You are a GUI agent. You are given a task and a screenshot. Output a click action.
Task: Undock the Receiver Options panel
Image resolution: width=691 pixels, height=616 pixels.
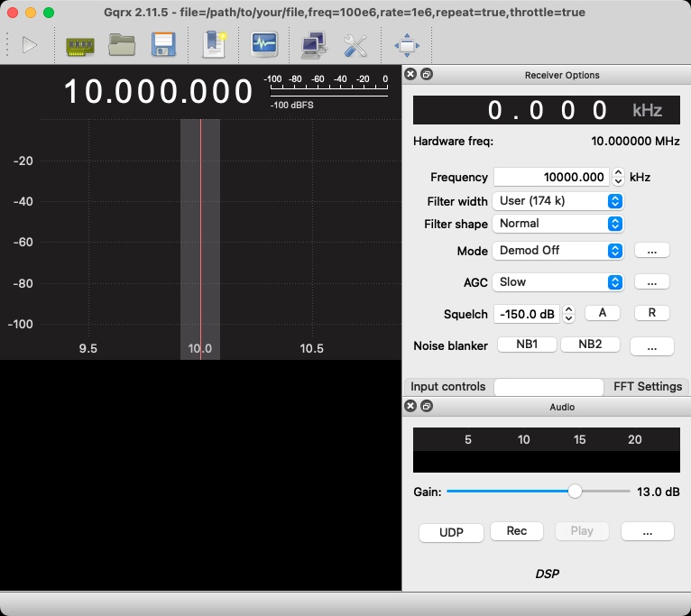(x=426, y=74)
